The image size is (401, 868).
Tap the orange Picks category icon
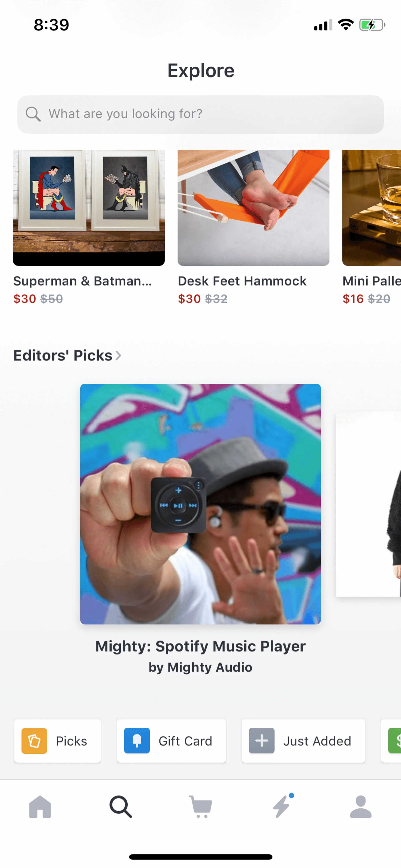(x=34, y=741)
